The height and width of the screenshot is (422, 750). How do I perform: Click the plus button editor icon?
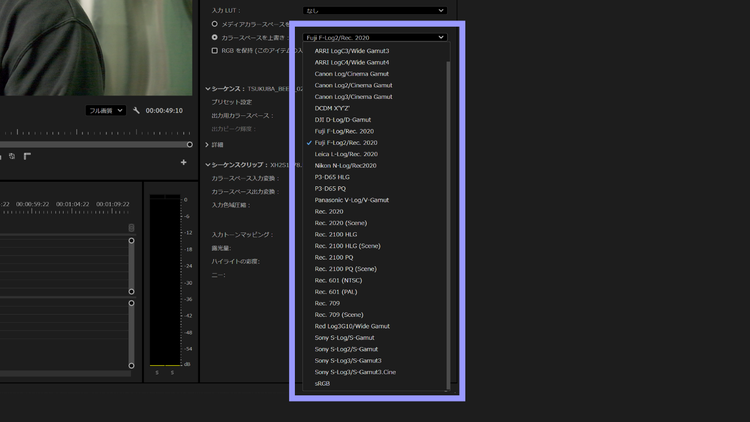click(x=183, y=162)
